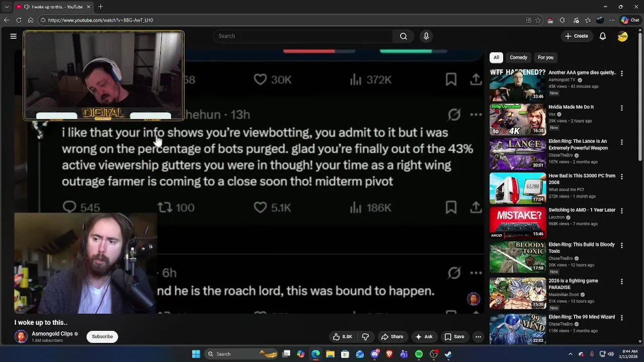Open the Asmongold Clips channel name link
Screen dimensions: 644x362
point(52,334)
